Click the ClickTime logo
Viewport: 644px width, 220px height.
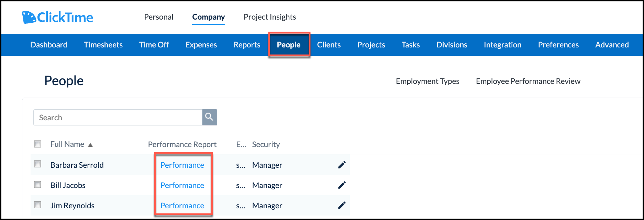pos(58,17)
